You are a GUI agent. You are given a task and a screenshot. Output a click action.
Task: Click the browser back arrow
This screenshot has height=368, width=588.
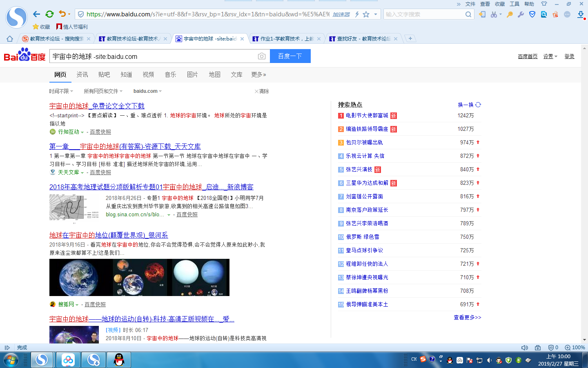(x=36, y=14)
